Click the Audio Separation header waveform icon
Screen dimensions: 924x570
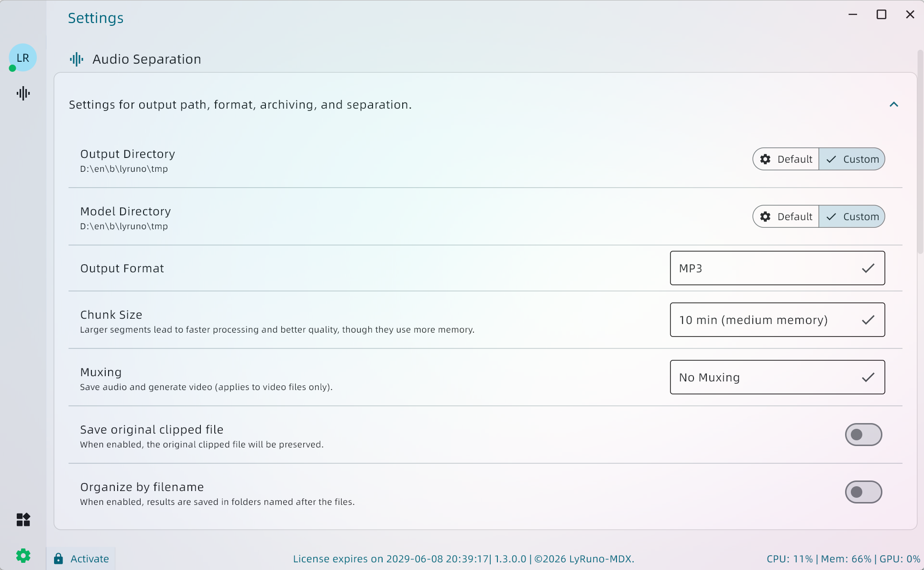[77, 59]
